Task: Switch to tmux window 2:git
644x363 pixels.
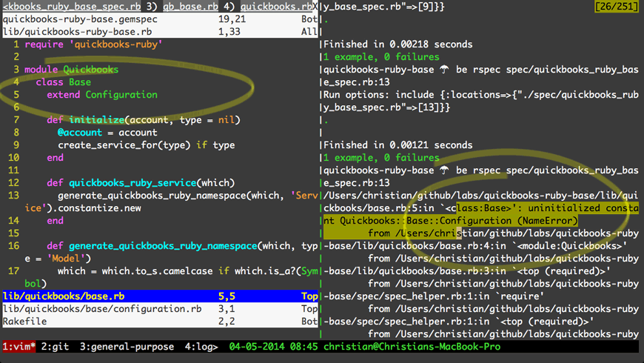Action: [55, 347]
